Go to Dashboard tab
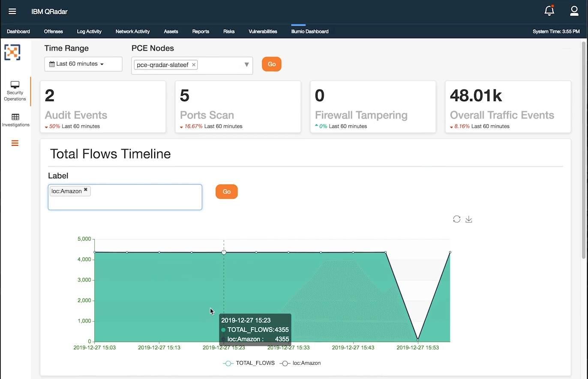Viewport: 588px width, 379px height. tap(18, 31)
